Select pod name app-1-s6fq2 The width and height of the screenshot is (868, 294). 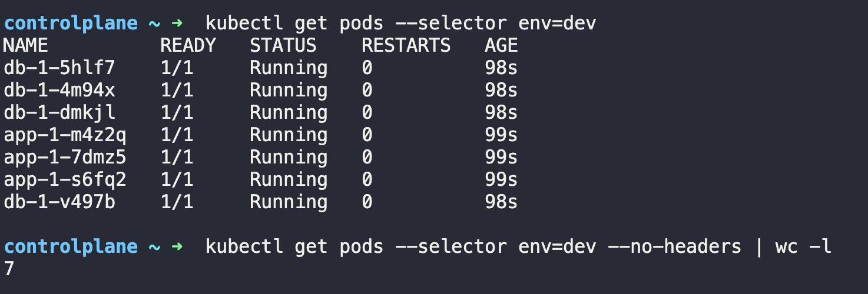pyautogui.click(x=65, y=180)
